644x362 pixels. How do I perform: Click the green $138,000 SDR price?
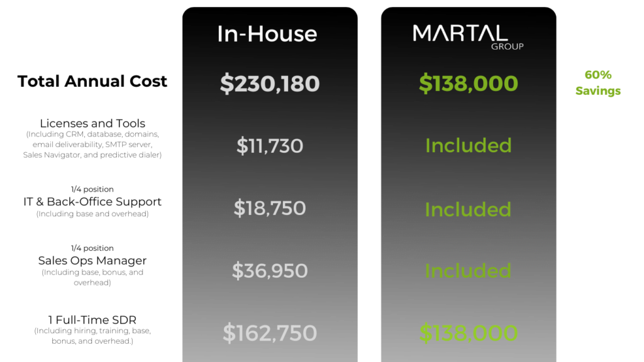[469, 333]
